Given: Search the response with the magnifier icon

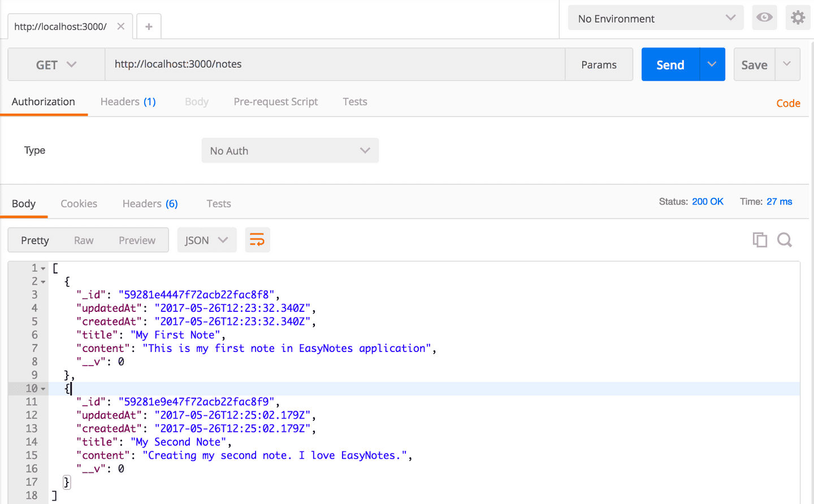Looking at the screenshot, I should tap(785, 240).
